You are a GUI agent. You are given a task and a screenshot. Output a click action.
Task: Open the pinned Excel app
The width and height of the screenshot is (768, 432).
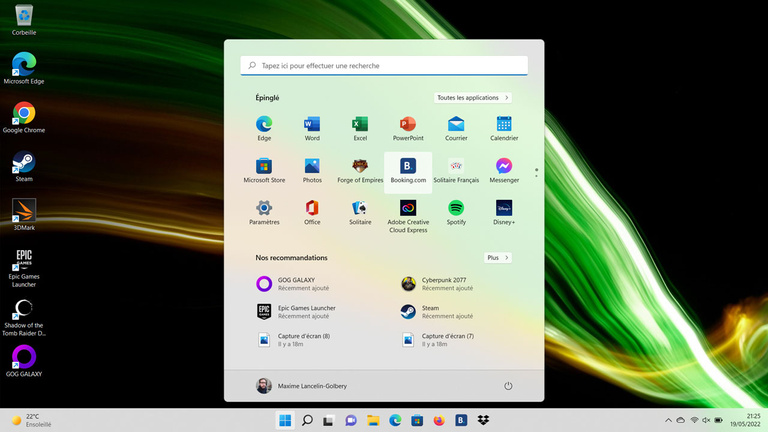click(x=360, y=128)
